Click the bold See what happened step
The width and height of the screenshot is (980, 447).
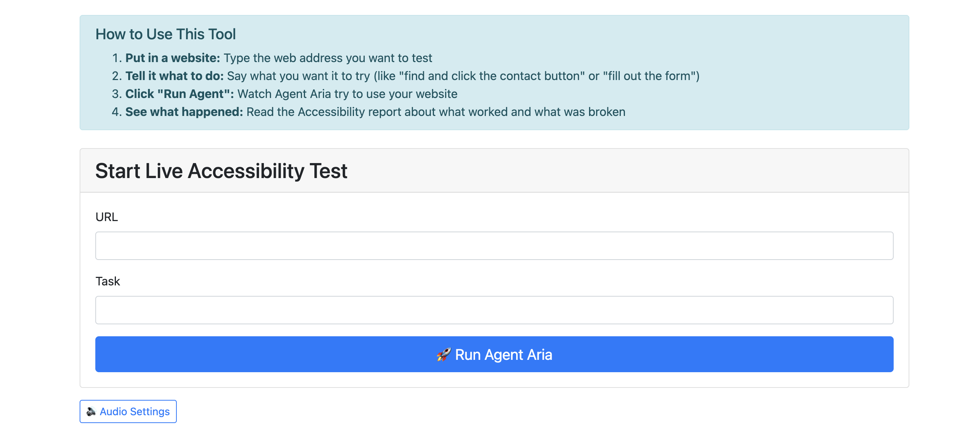(x=184, y=111)
